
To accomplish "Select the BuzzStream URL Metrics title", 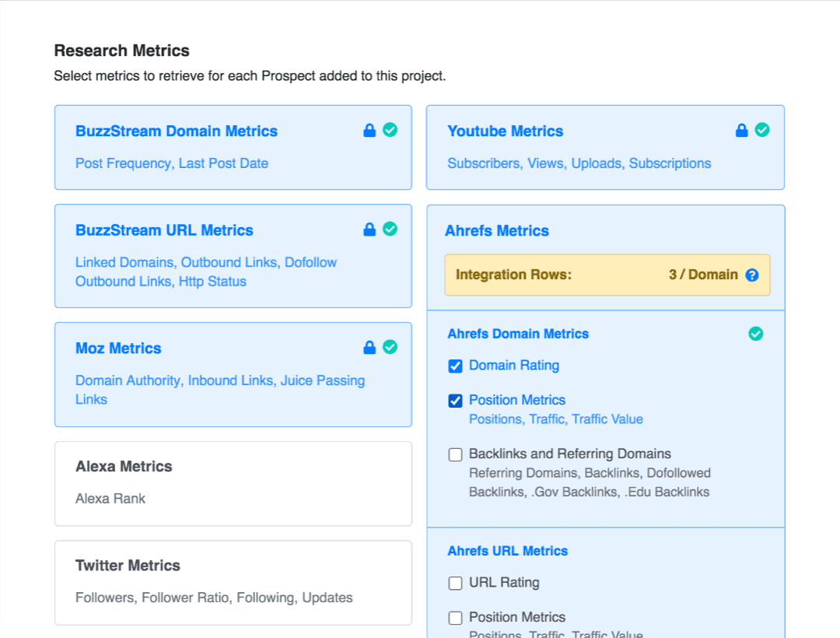I will coord(164,230).
